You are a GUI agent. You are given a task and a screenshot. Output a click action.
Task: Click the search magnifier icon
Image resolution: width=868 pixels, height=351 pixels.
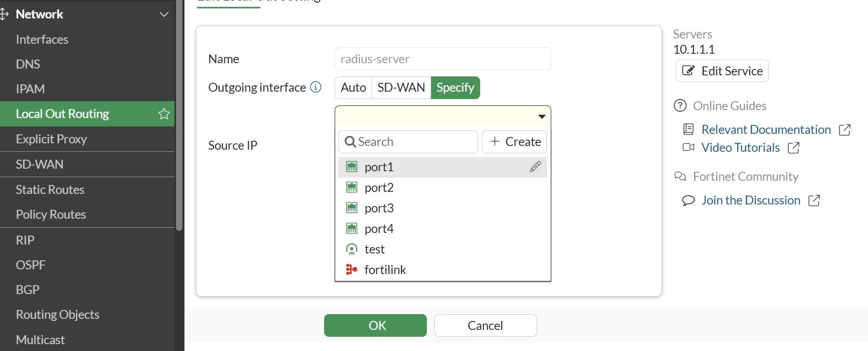(350, 142)
